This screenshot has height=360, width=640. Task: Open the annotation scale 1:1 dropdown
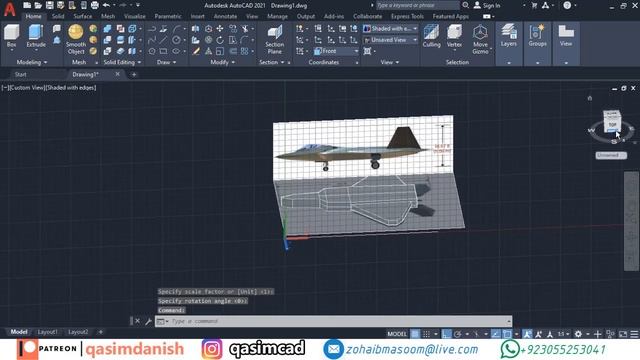tap(563, 334)
